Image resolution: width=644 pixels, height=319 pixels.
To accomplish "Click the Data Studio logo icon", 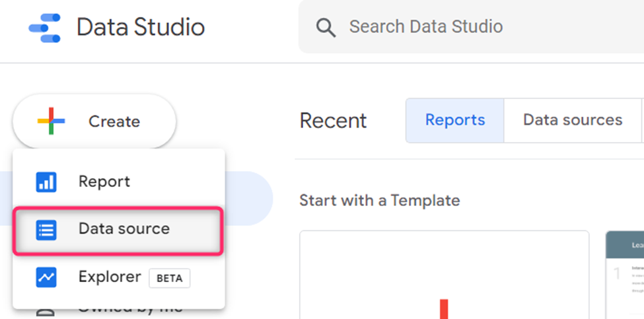I will pyautogui.click(x=45, y=28).
